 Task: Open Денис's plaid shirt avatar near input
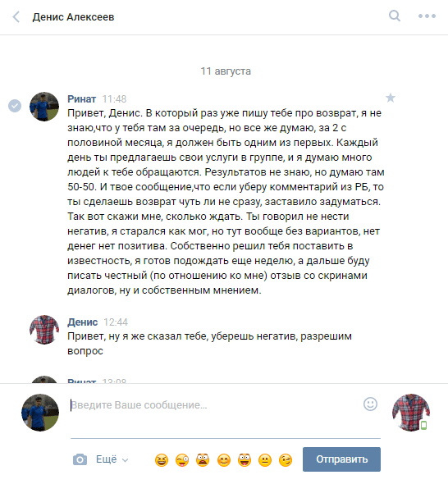(410, 413)
